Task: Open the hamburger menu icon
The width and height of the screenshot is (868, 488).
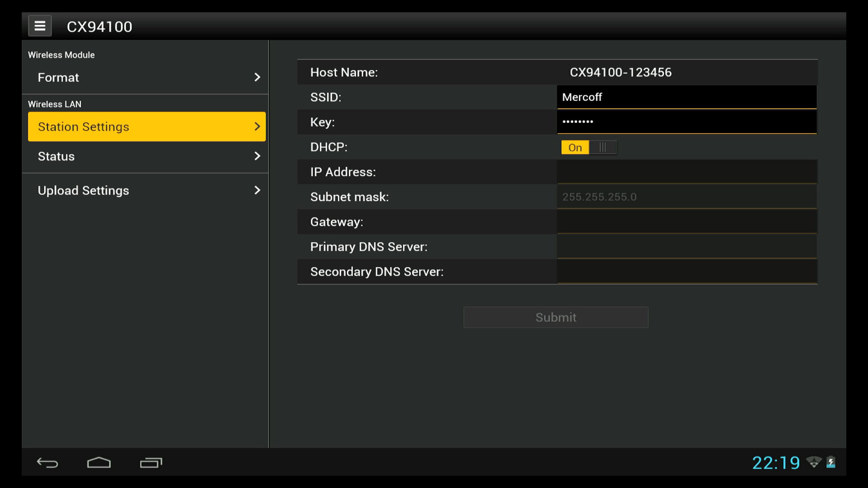Action: (40, 26)
